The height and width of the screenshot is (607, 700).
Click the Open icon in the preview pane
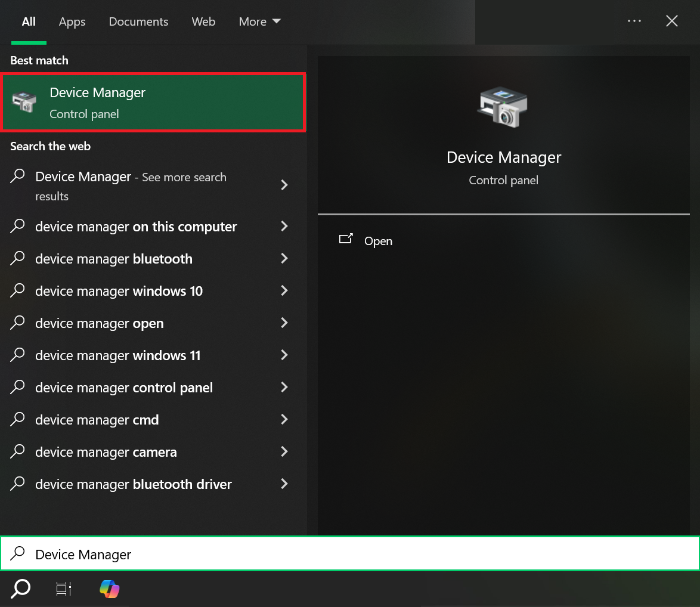click(346, 240)
